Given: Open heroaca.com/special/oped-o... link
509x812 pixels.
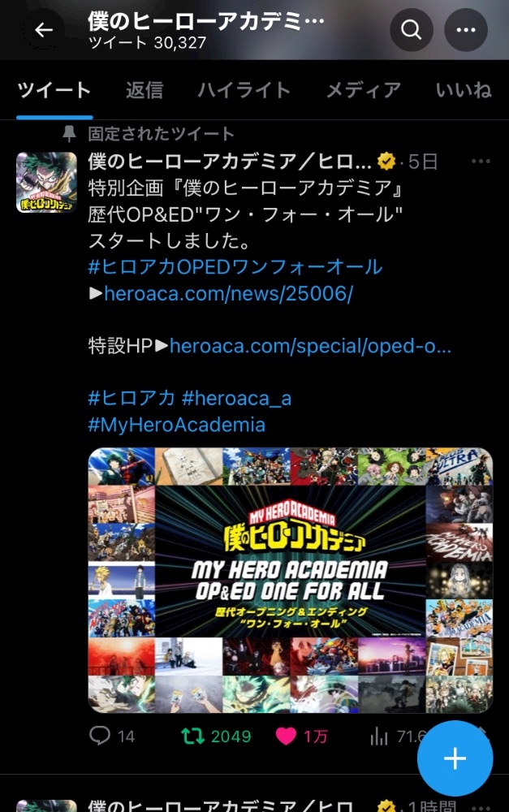Looking at the screenshot, I should tap(310, 346).
